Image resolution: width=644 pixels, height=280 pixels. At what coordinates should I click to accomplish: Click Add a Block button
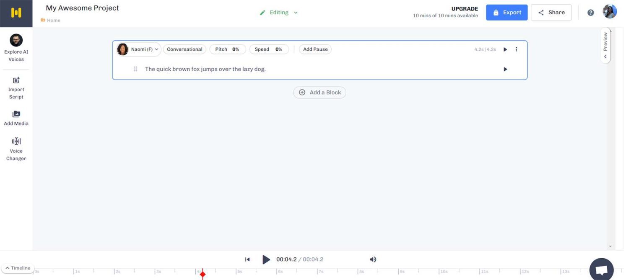(x=319, y=92)
